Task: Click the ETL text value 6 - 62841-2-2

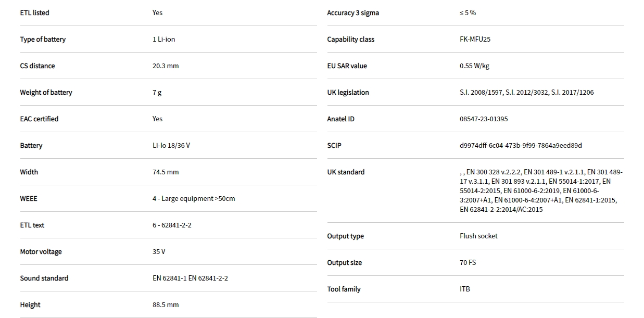Action: click(x=172, y=225)
